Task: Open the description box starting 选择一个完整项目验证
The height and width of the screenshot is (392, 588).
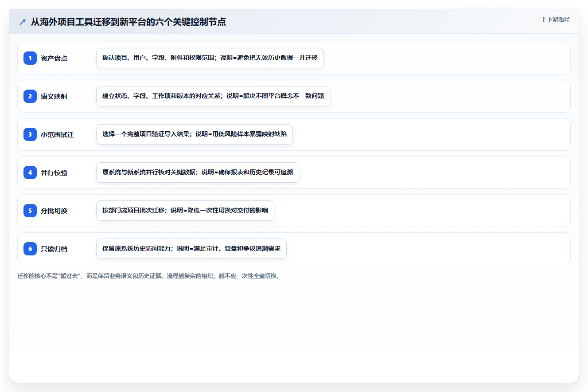Action: [195, 134]
